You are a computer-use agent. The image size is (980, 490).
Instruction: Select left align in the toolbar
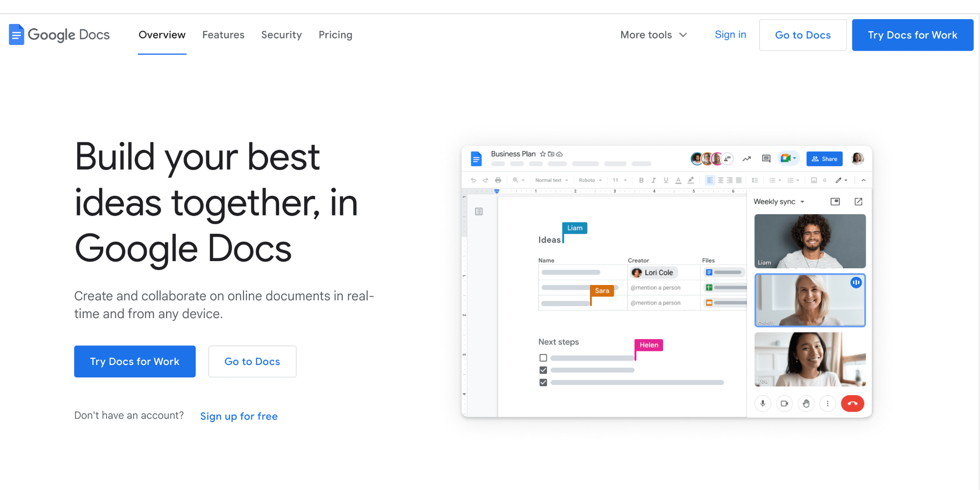click(710, 180)
